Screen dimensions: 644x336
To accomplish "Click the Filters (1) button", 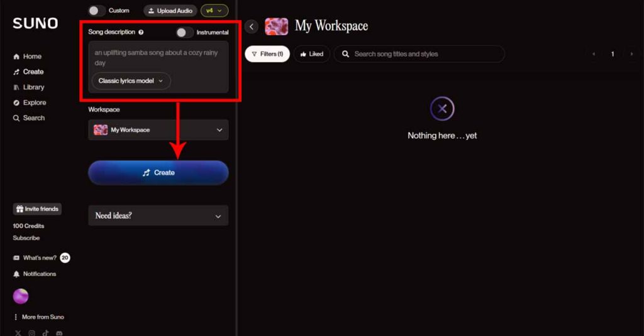I will coord(267,54).
